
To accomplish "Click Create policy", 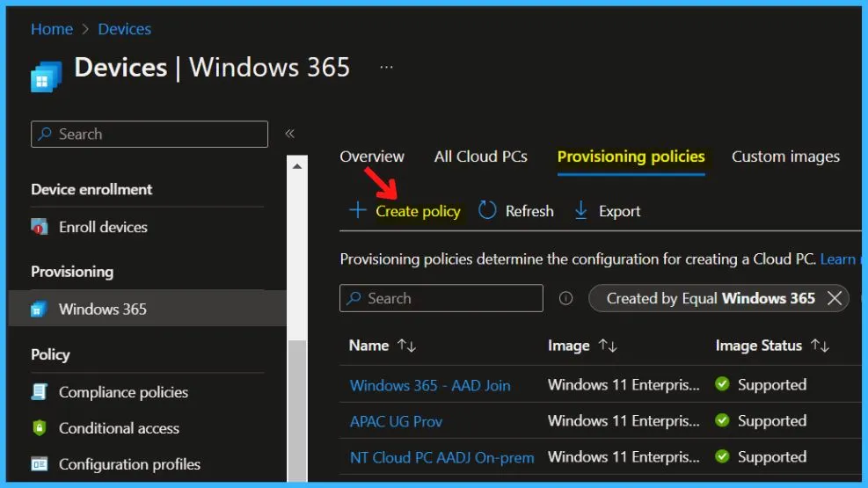I will (418, 211).
